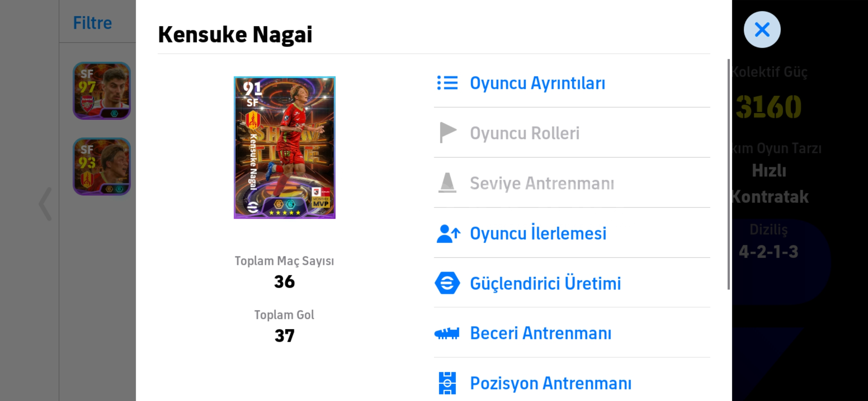
Task: Click the flag icon for Oyuncu Rolleri
Action: click(x=448, y=133)
